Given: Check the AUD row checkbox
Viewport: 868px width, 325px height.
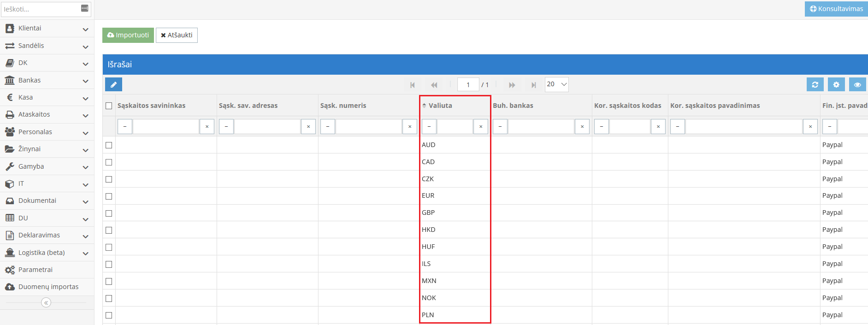Looking at the screenshot, I should point(109,145).
